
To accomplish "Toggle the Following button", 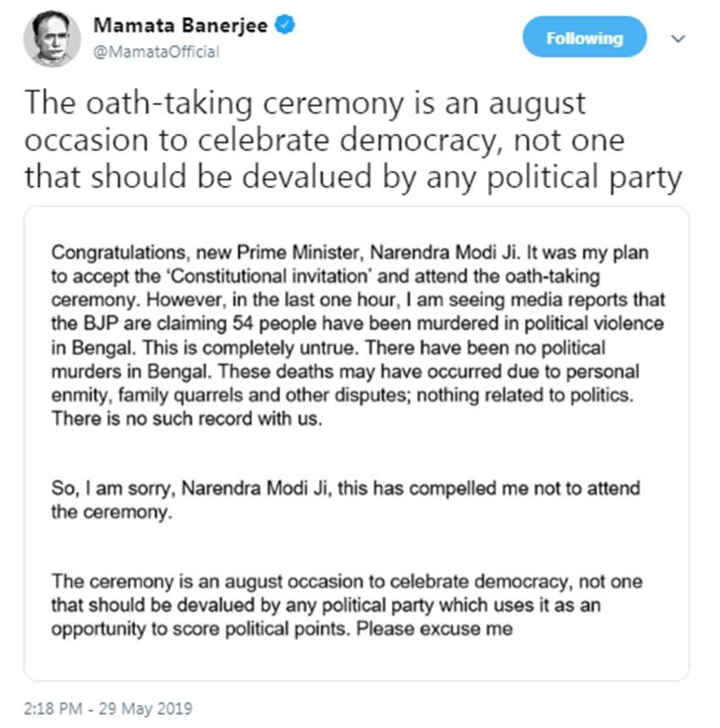I will tap(584, 39).
